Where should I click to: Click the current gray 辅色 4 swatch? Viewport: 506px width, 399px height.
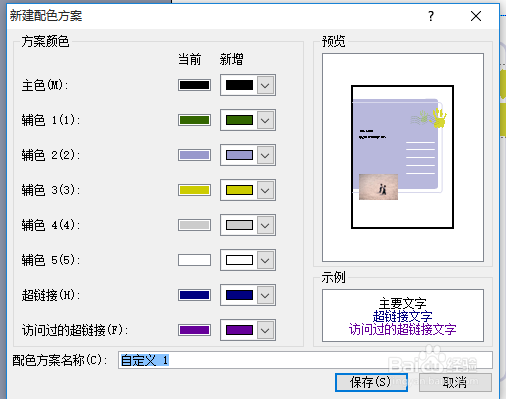coord(194,225)
